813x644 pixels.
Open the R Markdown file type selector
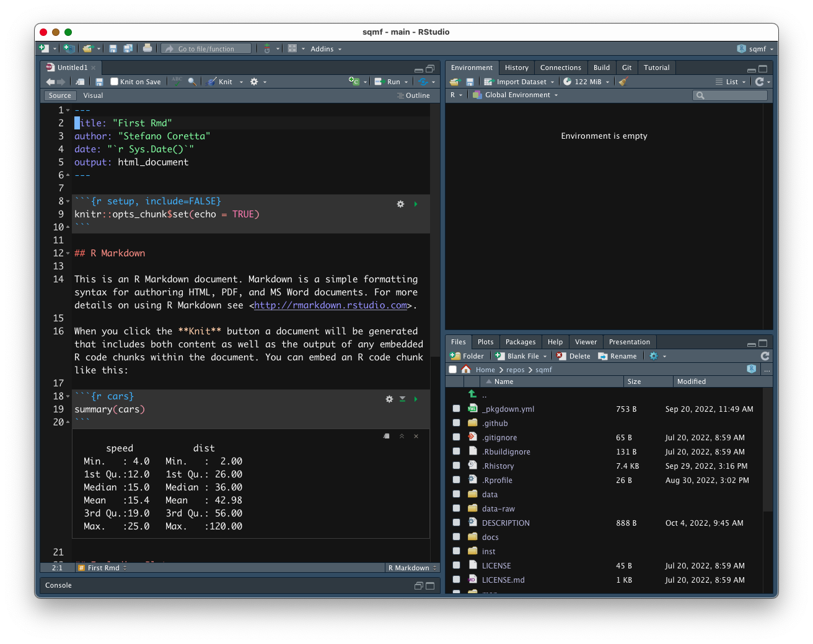(x=412, y=568)
